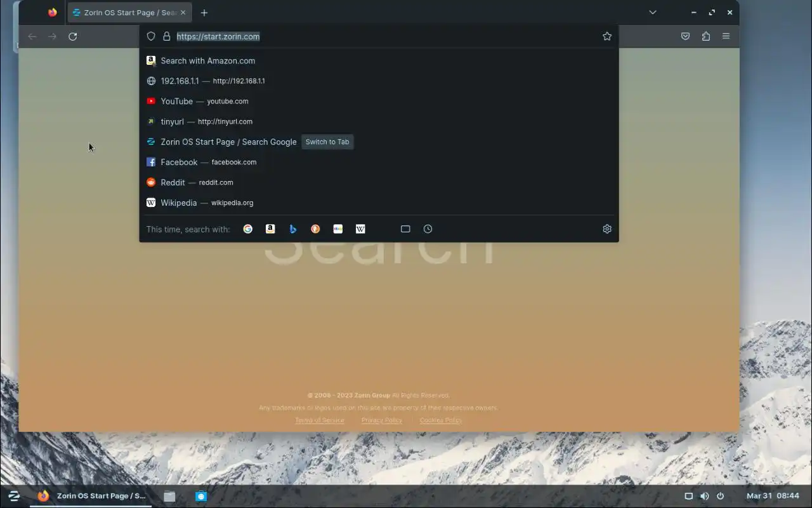Open the Firefox application menu
The height and width of the screenshot is (508, 812).
point(726,36)
